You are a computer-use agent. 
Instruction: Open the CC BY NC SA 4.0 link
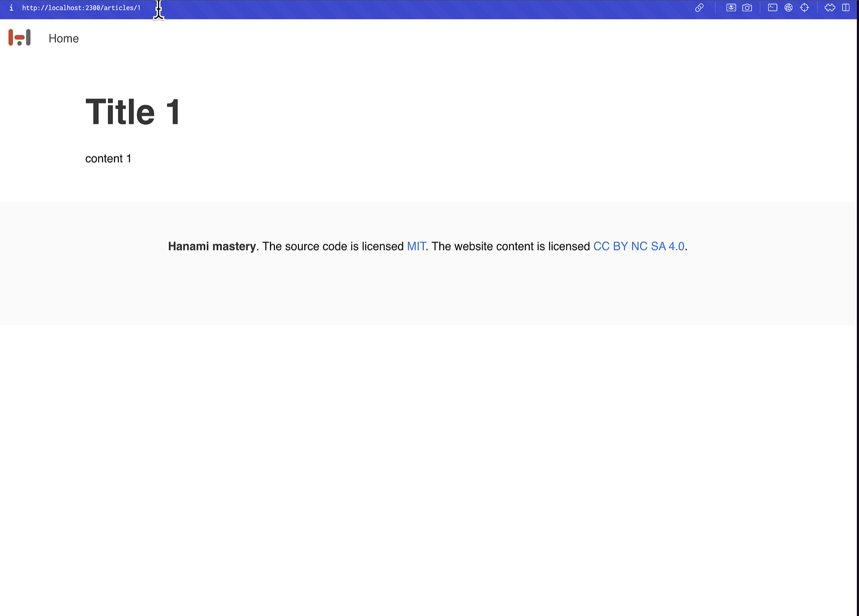(639, 246)
